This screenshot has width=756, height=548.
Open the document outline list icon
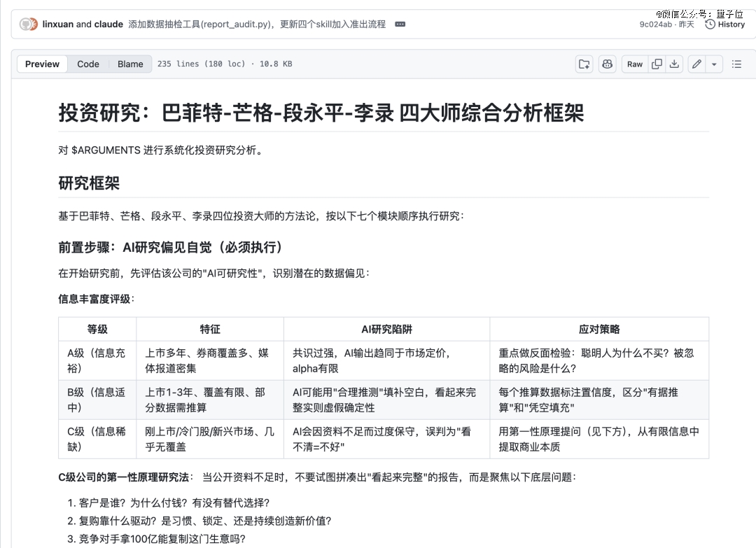tap(736, 64)
